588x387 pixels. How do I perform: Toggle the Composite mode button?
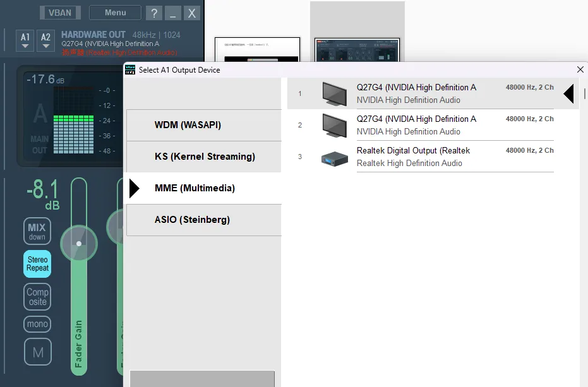click(x=37, y=297)
